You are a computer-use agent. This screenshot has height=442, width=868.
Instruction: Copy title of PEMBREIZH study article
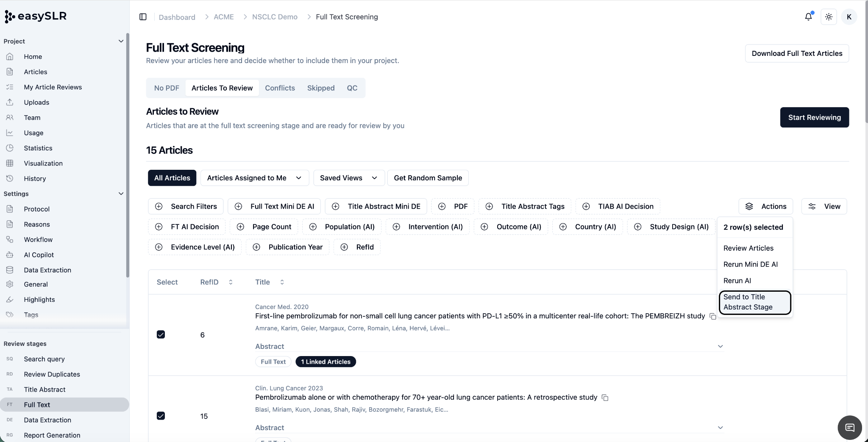click(713, 316)
